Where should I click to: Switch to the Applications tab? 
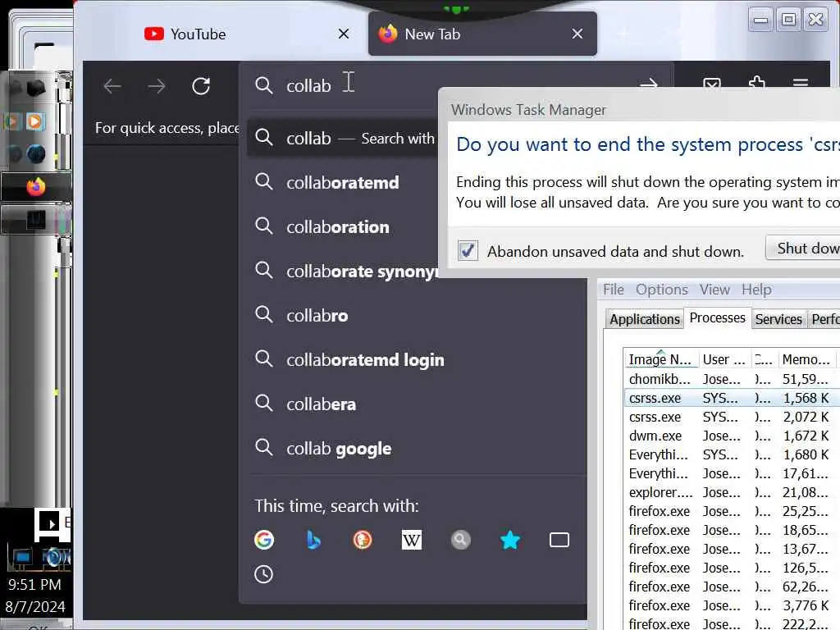pyautogui.click(x=645, y=319)
